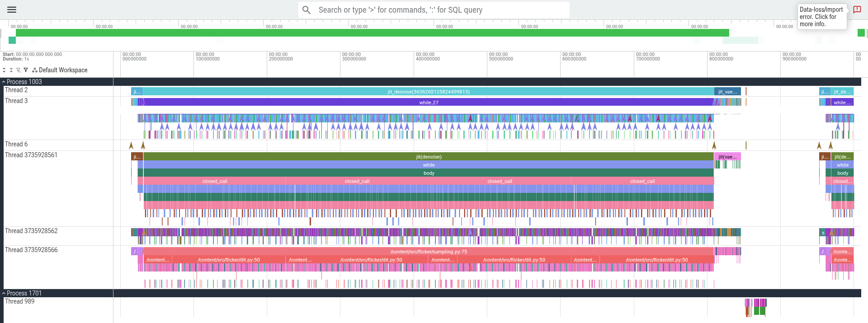Screen dimensions: 868x323
Task: Select the jit(vae...) pink slice
Action: coord(727,157)
